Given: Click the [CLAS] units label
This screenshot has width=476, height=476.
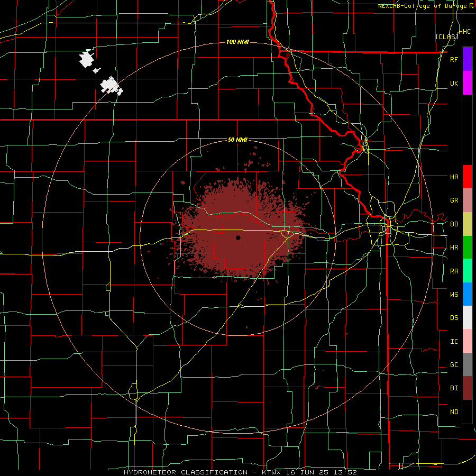Looking at the screenshot, I should [446, 36].
